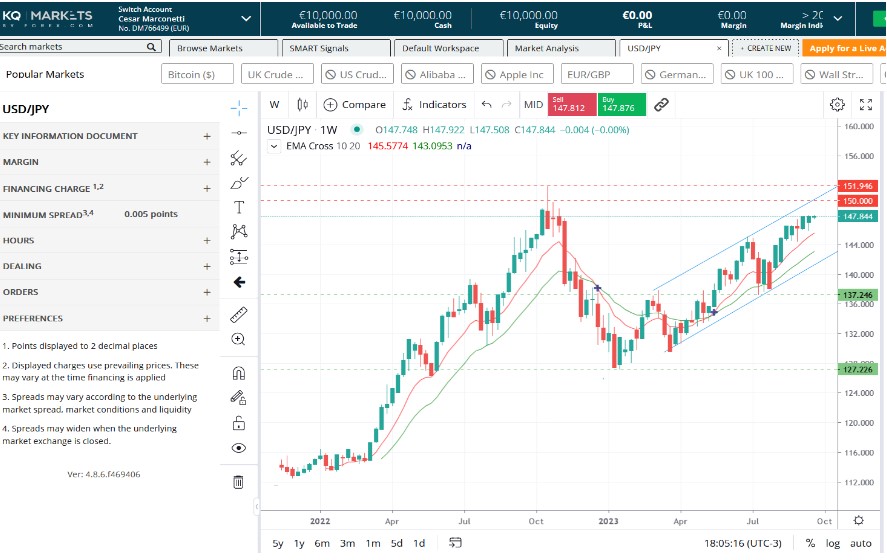Click the black back arrow icon
The width and height of the screenshot is (887, 560).
239,282
